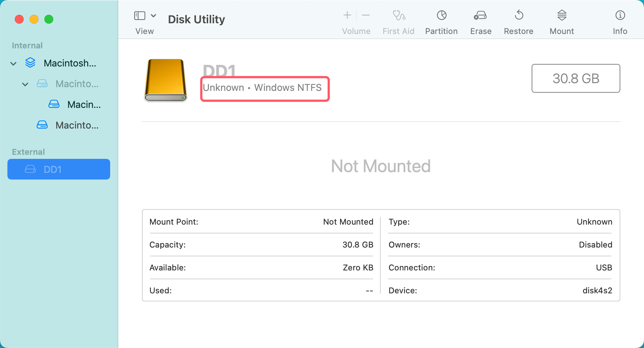Click the sidebar View icon

(x=139, y=16)
